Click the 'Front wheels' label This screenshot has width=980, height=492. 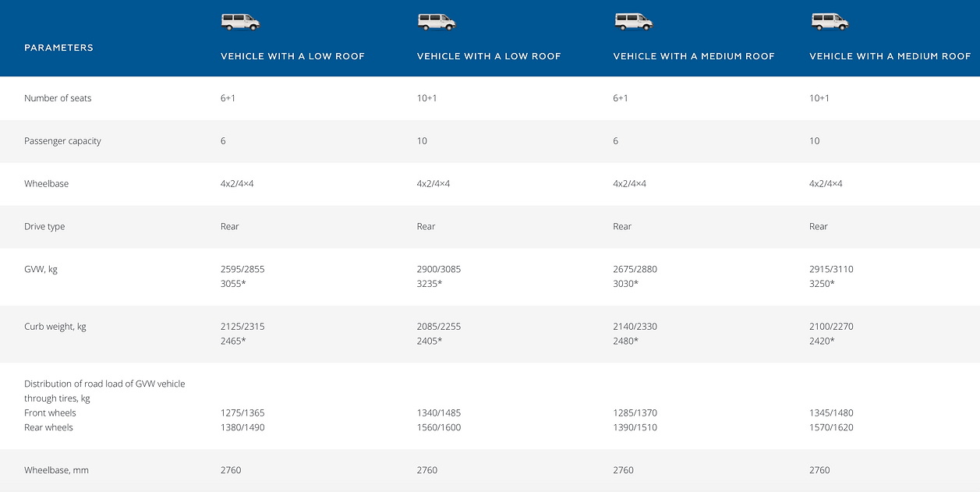50,413
